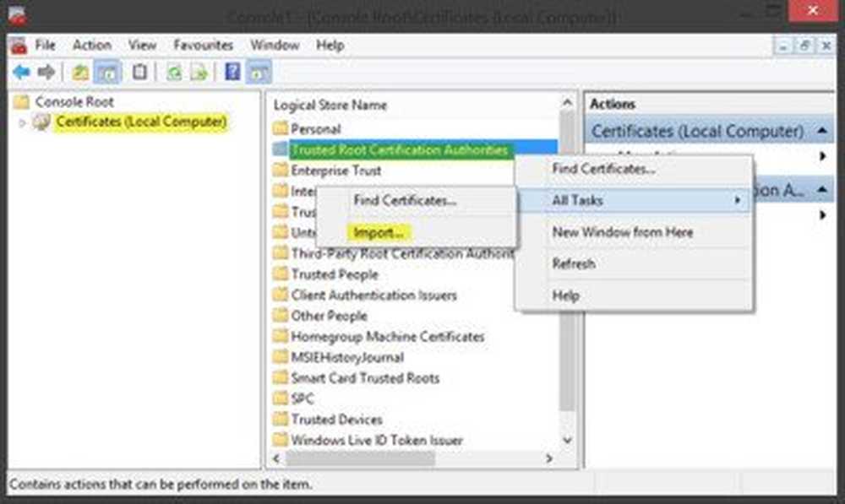The image size is (845, 504).
Task: Open the Window menu
Action: point(275,46)
